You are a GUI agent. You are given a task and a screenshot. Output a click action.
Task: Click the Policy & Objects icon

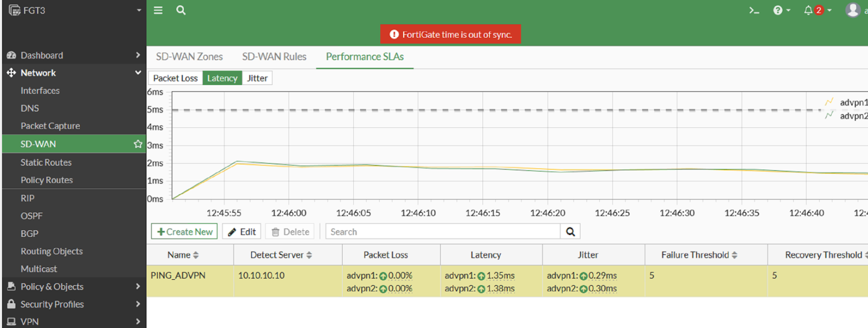click(11, 286)
